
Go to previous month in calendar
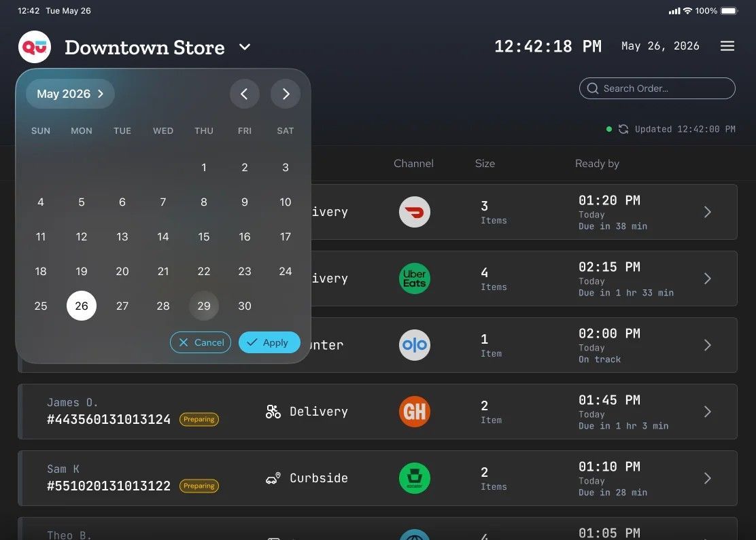[x=245, y=94]
